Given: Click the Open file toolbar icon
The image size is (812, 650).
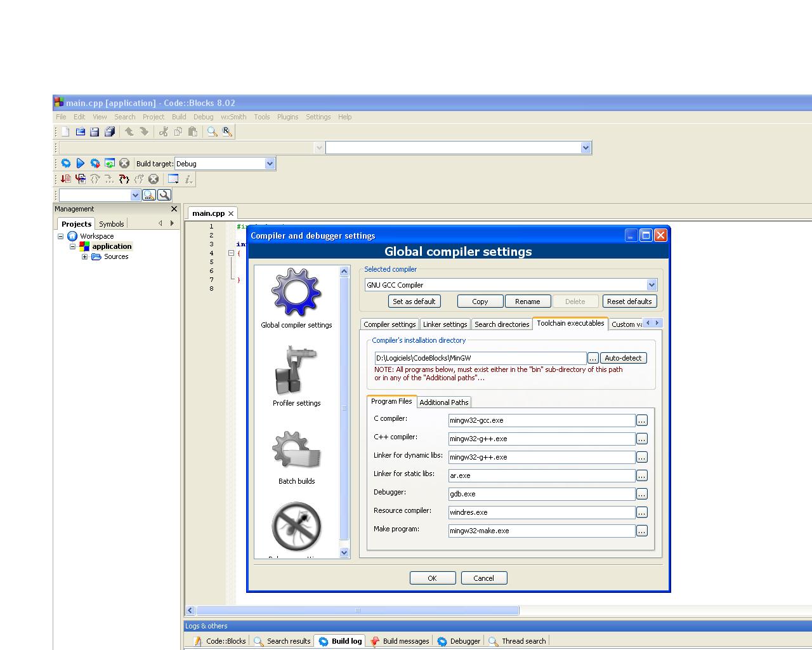Looking at the screenshot, I should (x=81, y=131).
